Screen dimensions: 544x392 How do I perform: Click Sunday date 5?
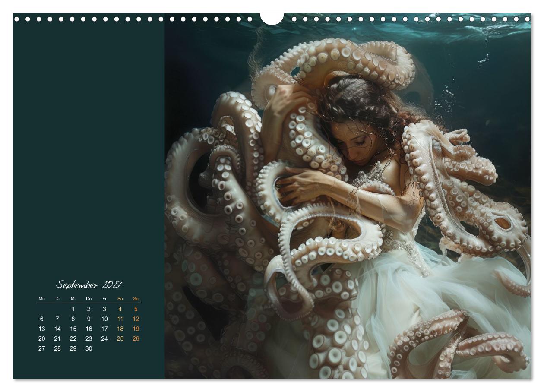[136, 309]
